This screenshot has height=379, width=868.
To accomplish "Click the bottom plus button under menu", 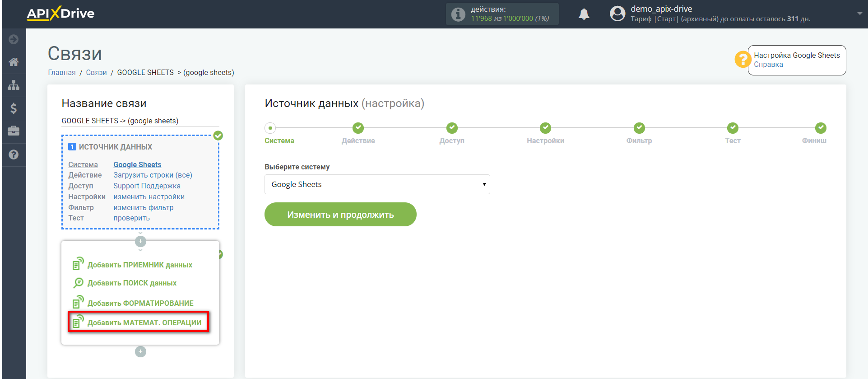I will point(140,351).
